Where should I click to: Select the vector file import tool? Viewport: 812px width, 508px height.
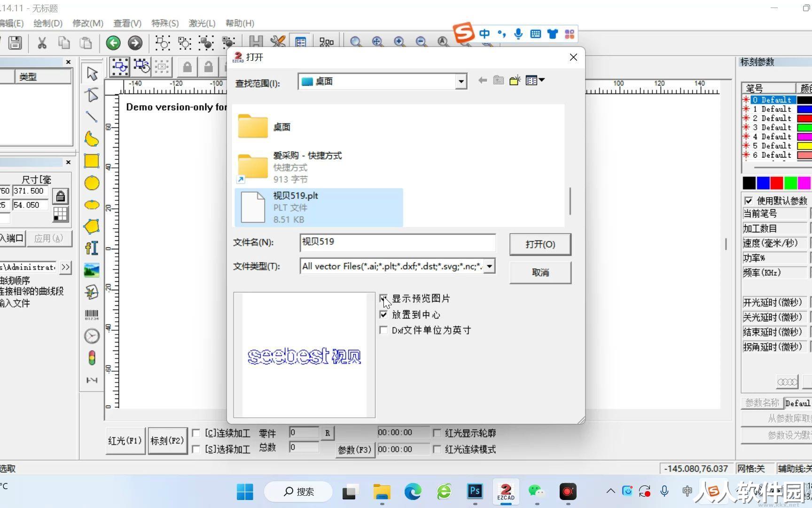pyautogui.click(x=92, y=292)
